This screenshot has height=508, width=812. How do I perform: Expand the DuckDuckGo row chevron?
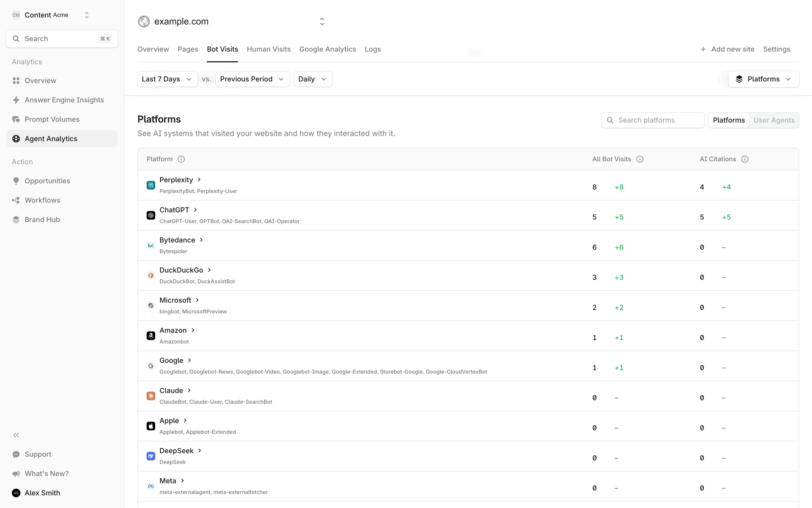[209, 270]
